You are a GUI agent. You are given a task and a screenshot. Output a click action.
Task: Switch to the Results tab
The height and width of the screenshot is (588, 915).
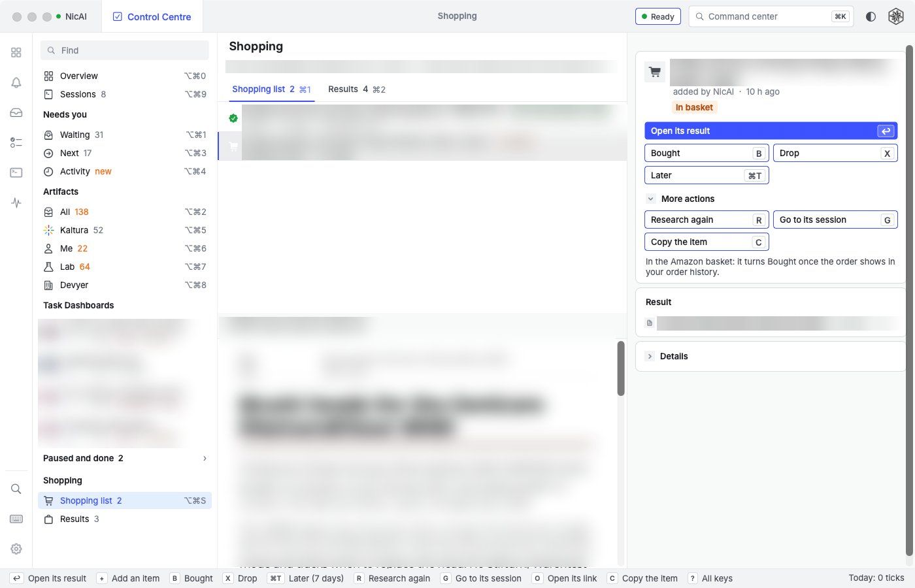tap(357, 90)
